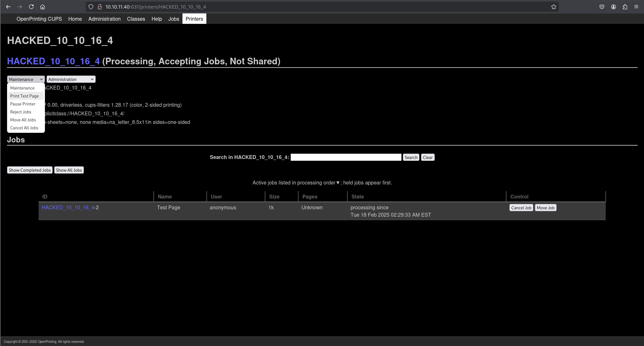
Task: Open the Administration navigation tab
Action: pyautogui.click(x=104, y=19)
